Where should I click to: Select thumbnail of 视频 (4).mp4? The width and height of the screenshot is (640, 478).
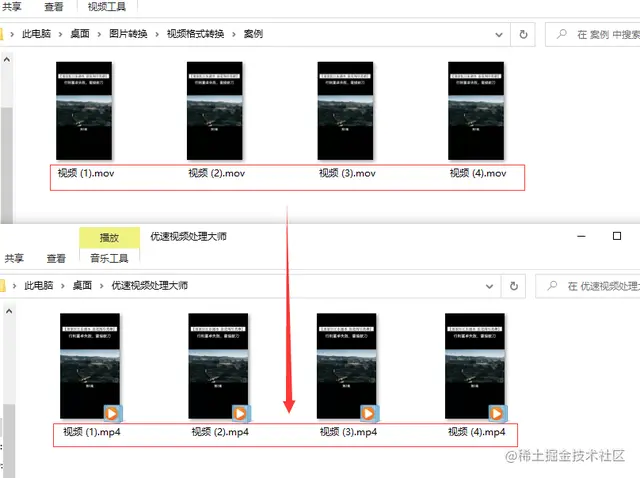pos(475,366)
